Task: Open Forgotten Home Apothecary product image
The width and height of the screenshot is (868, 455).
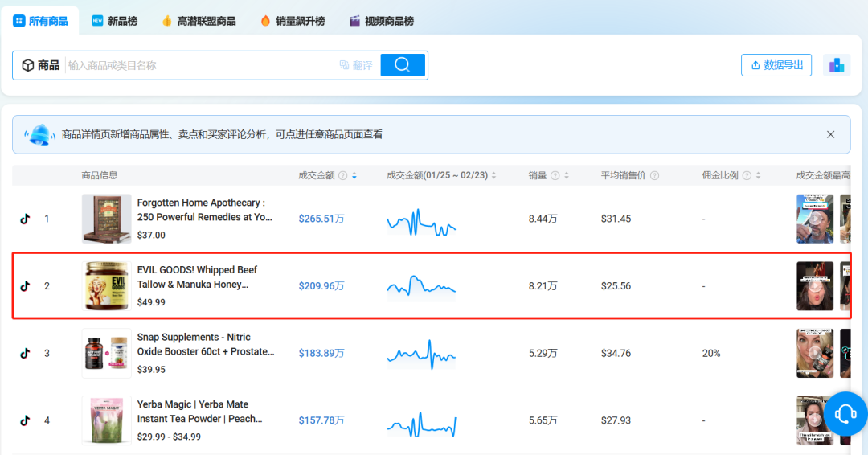Action: (x=106, y=219)
